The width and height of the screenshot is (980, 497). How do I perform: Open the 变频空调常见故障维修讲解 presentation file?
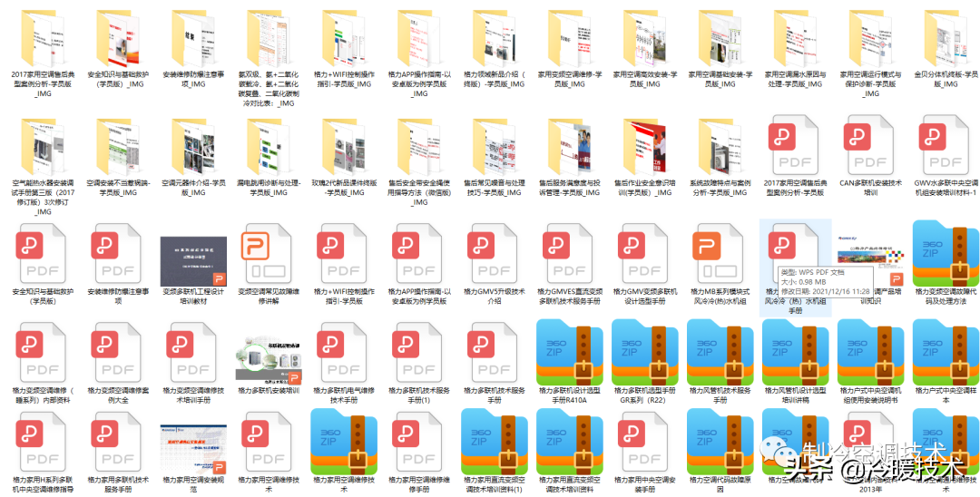pos(269,253)
